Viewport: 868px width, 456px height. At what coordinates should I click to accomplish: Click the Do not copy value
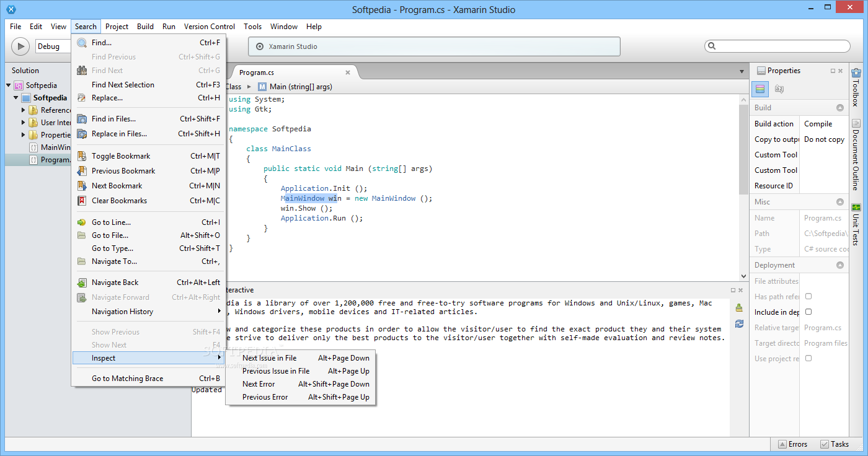coord(824,139)
